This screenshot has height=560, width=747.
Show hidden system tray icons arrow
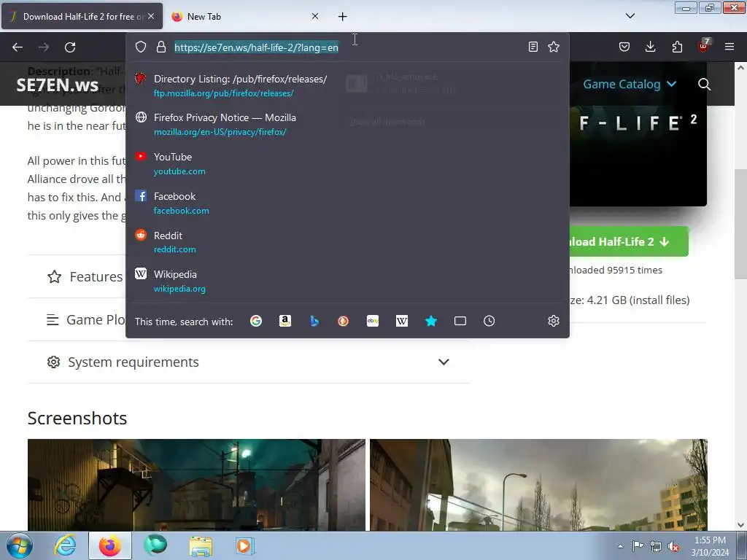[620, 546]
